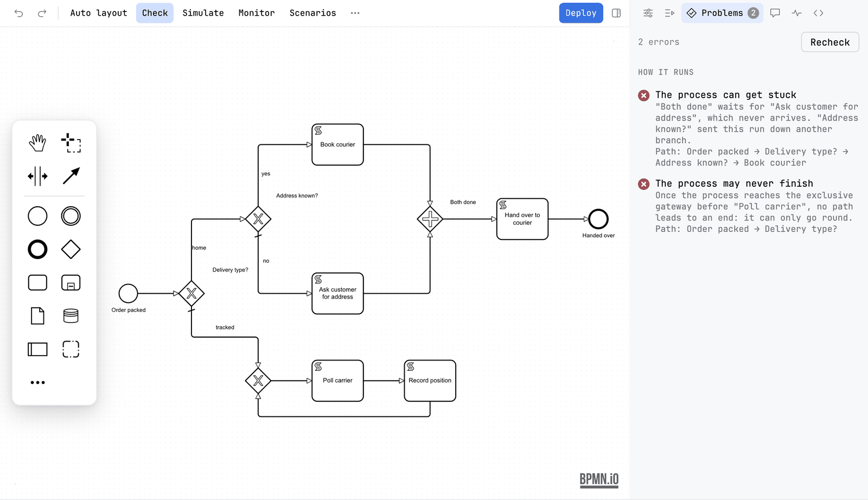Switch to the Problems tab
Image resolution: width=868 pixels, height=500 pixels.
click(x=723, y=13)
